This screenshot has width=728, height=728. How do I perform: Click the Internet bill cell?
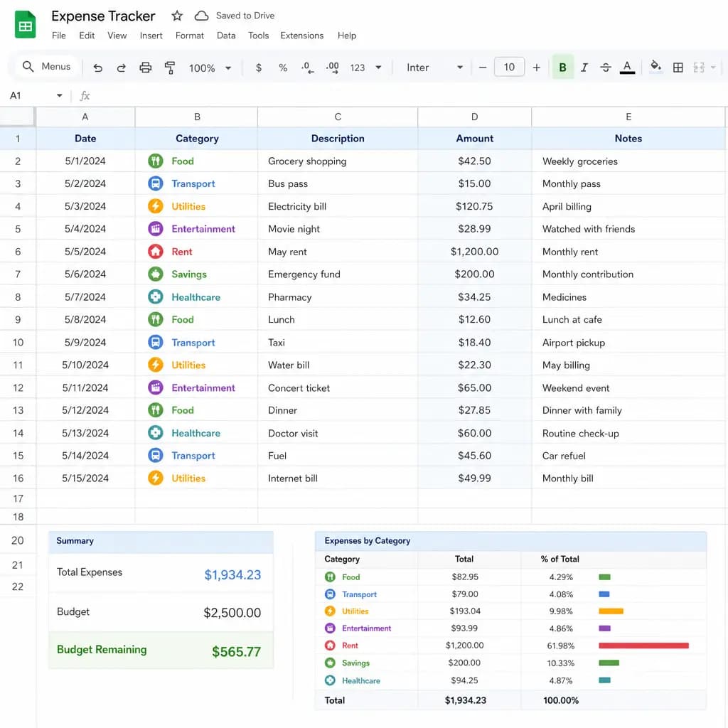pyautogui.click(x=338, y=478)
